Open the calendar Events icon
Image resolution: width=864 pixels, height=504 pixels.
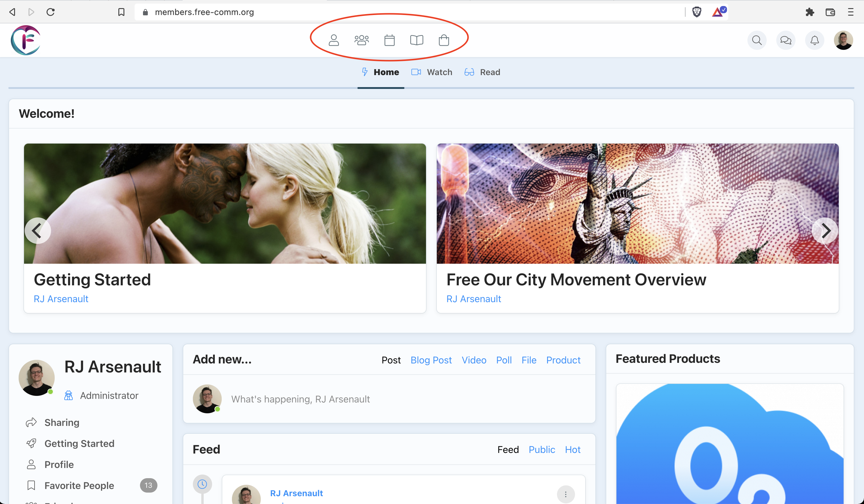(x=389, y=41)
